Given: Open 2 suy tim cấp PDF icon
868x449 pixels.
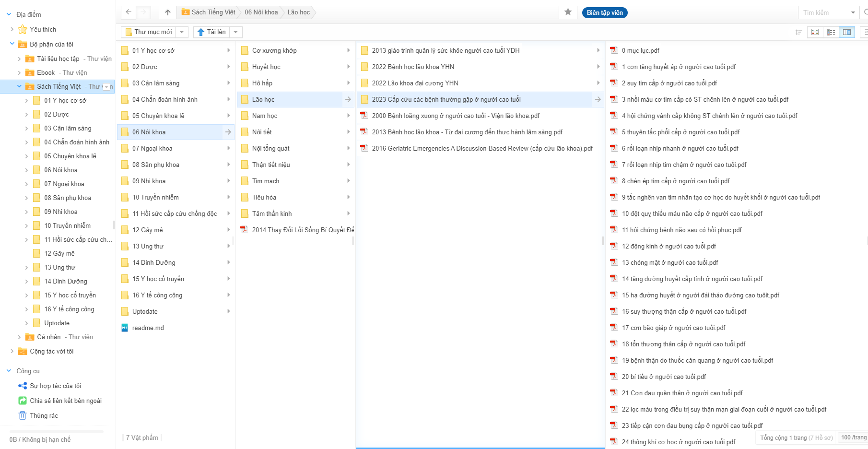Looking at the screenshot, I should pos(614,83).
